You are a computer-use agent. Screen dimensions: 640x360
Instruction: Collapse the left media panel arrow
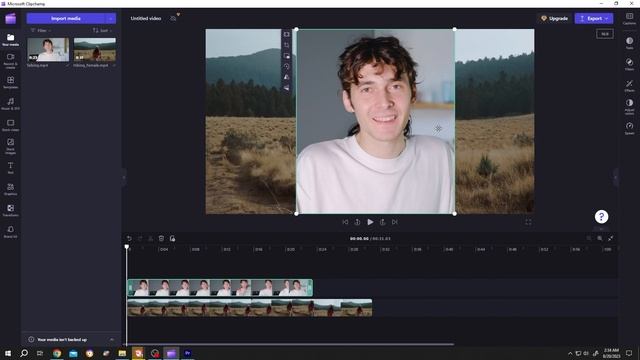coord(124,177)
